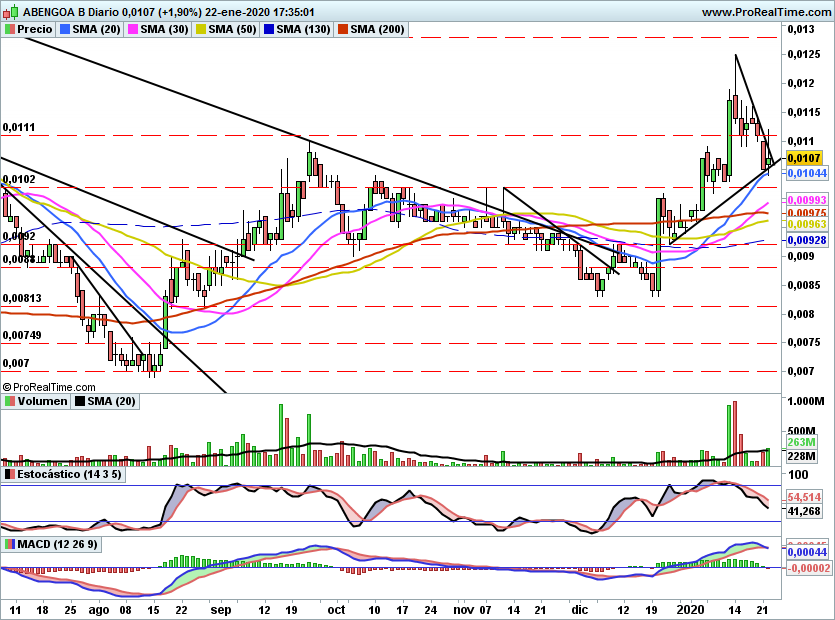
Task: Click the 1.000M volume axis label
Action: pos(806,401)
